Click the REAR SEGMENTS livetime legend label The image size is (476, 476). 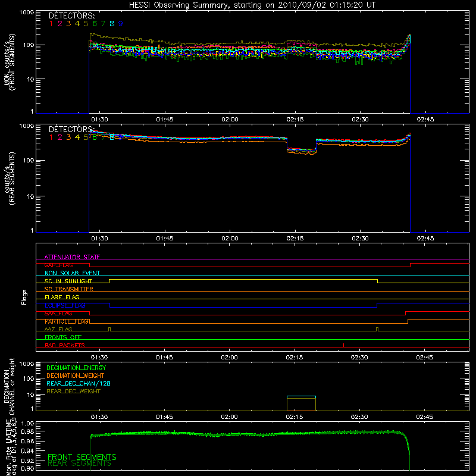pos(79,464)
